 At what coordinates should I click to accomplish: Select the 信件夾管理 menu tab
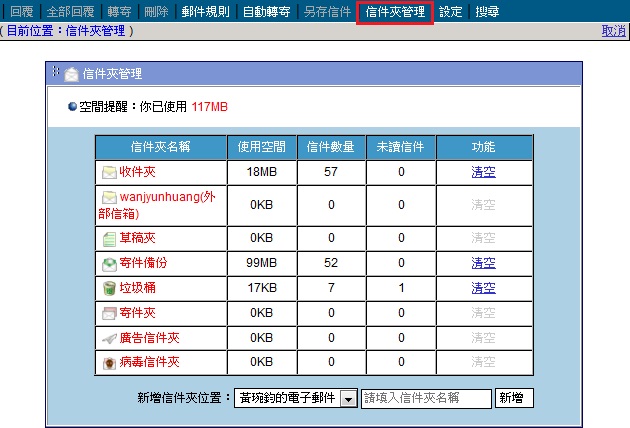coord(395,13)
